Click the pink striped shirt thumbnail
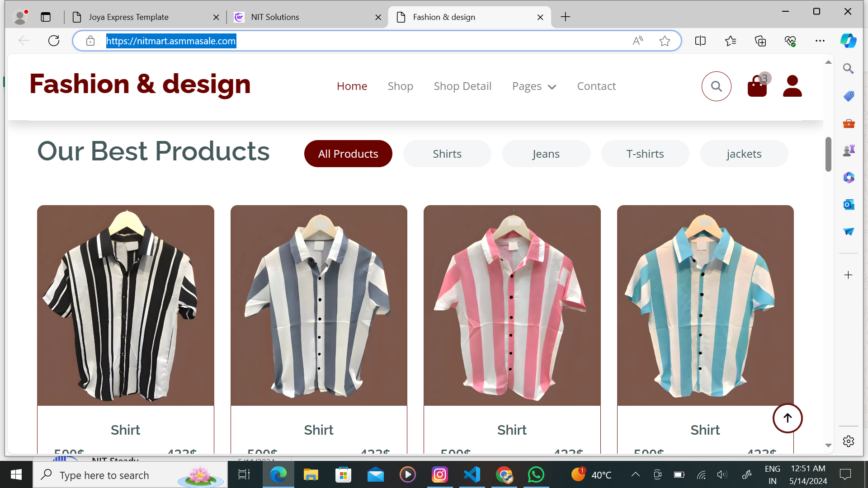The image size is (868, 488). (x=512, y=305)
